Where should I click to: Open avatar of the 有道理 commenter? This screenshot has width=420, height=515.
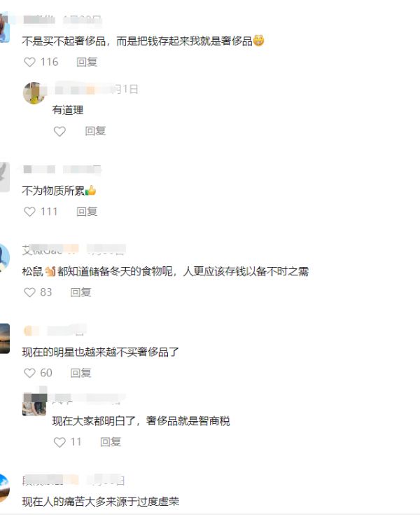click(34, 93)
